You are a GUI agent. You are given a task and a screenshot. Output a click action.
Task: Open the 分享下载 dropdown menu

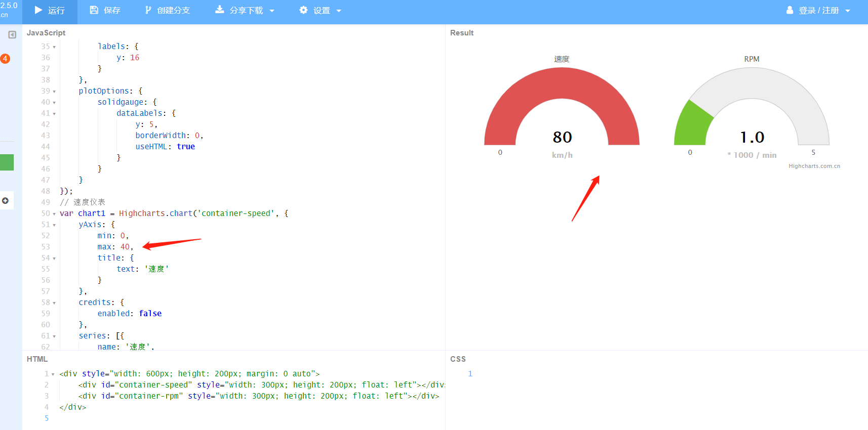point(245,10)
